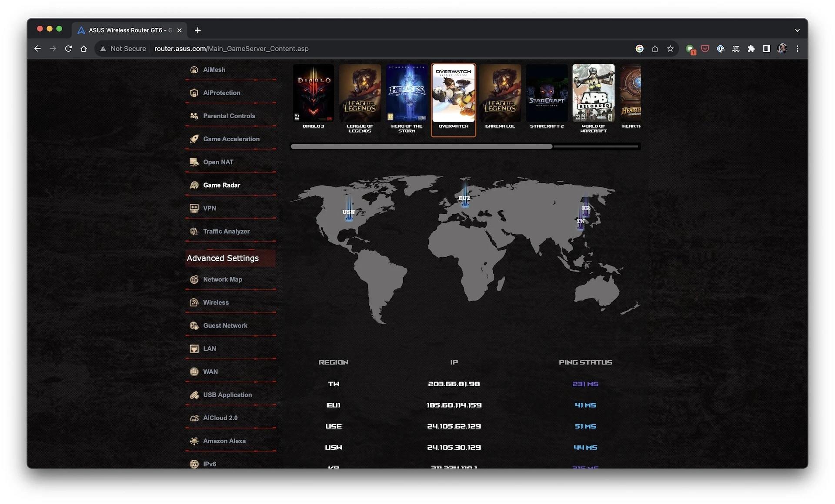835x504 pixels.
Task: Click IP address 185.60.114.159
Action: click(x=454, y=405)
